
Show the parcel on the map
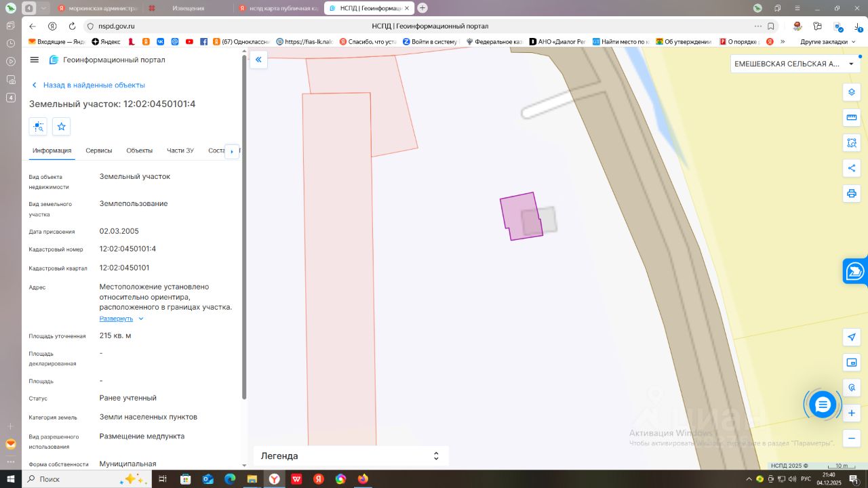38,127
